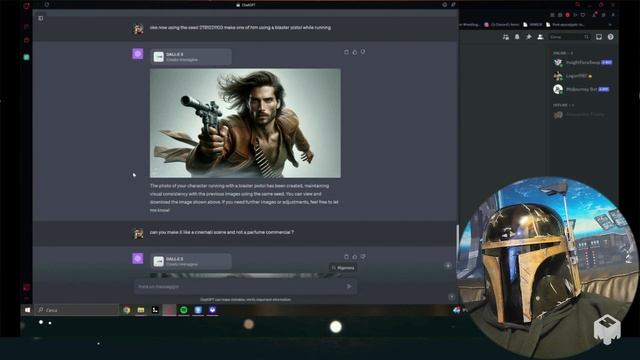Click the heart icon in browser toolbar
This screenshot has height=360, width=640.
tap(583, 15)
